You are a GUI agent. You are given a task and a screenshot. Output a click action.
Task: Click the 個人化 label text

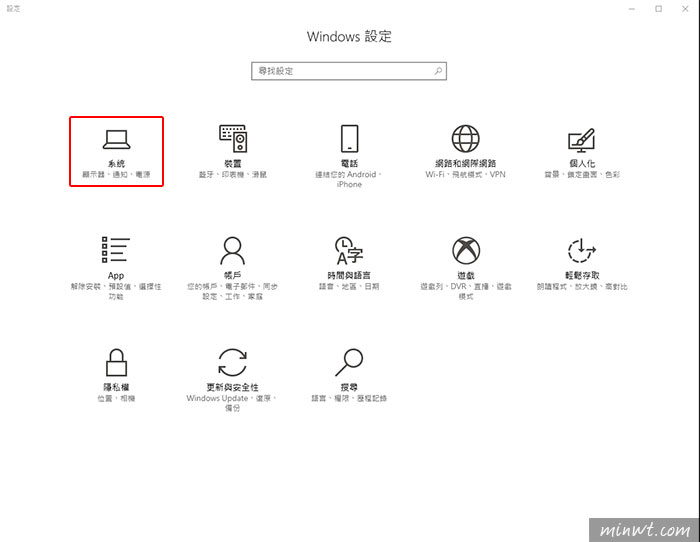(582, 163)
